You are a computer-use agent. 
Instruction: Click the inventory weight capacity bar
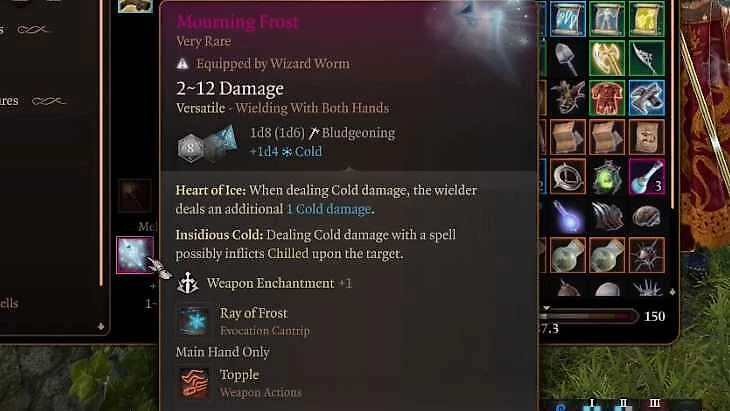[588, 317]
